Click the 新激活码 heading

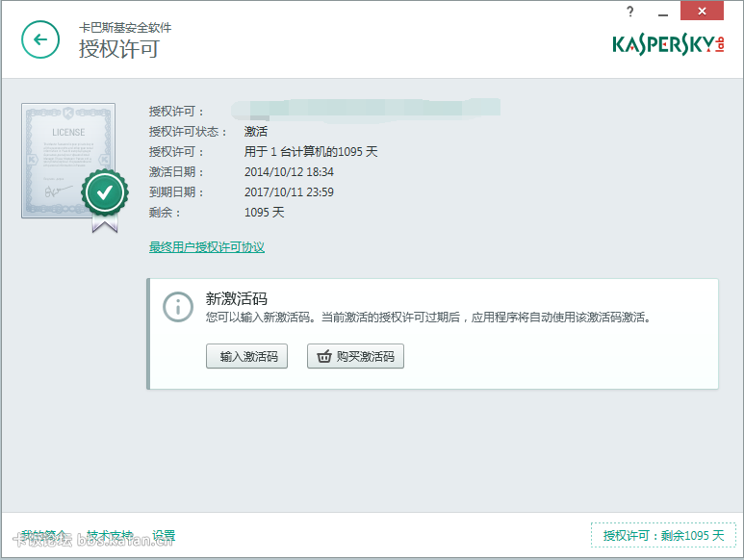[237, 298]
